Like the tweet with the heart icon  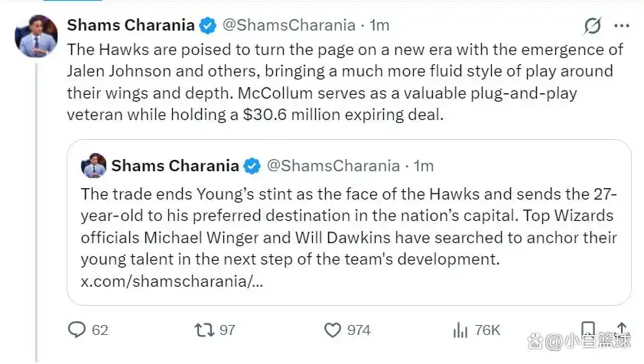coord(332,330)
